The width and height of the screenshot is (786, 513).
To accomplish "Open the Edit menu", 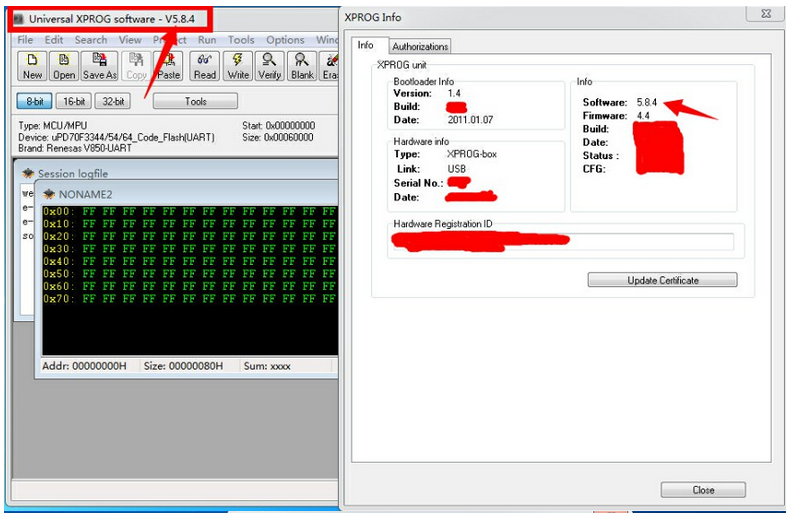I will (x=54, y=40).
